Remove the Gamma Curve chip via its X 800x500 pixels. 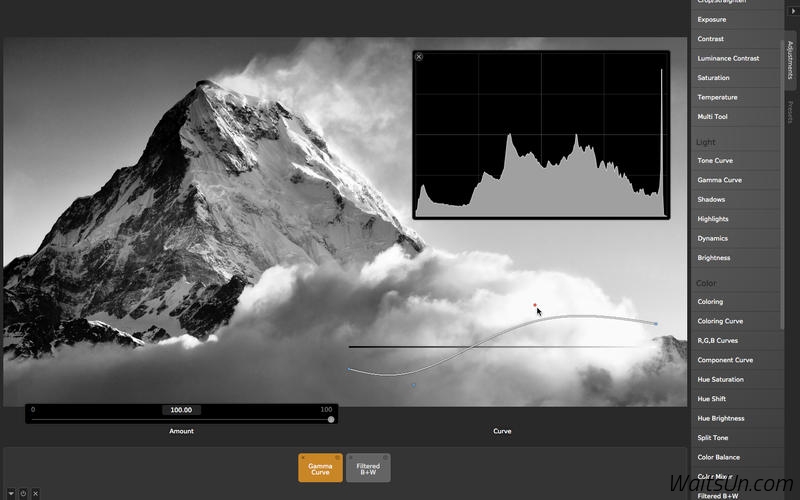(303, 458)
